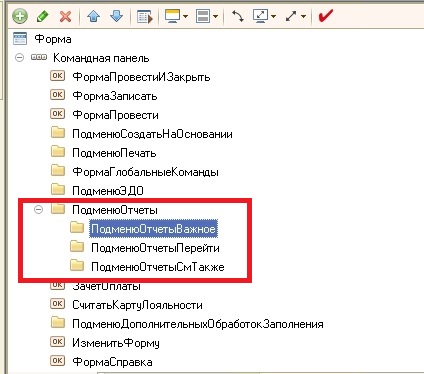424x374 pixels.
Task: Click the red X Delete icon
Action: [65, 16]
